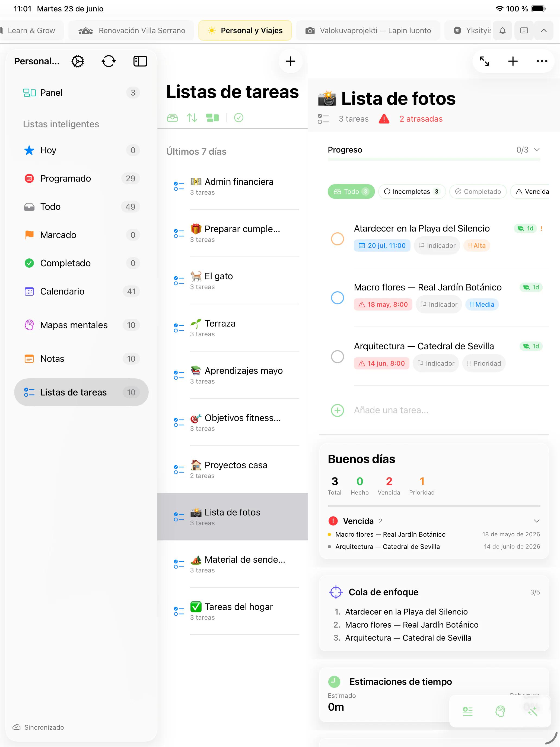Viewport: 560px width, 747px height.
Task: Change due date 20 jul, 11:00
Action: point(382,245)
